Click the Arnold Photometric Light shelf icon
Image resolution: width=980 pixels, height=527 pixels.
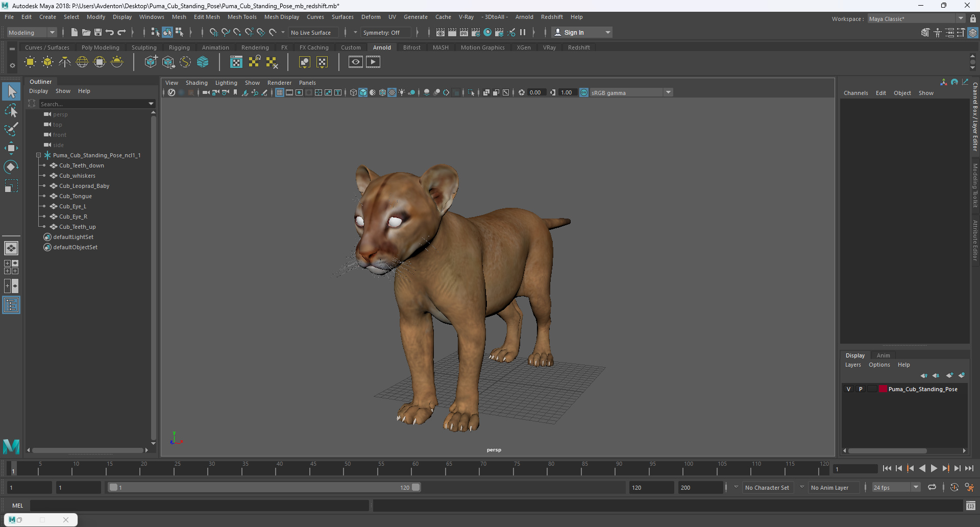pyautogui.click(x=65, y=62)
